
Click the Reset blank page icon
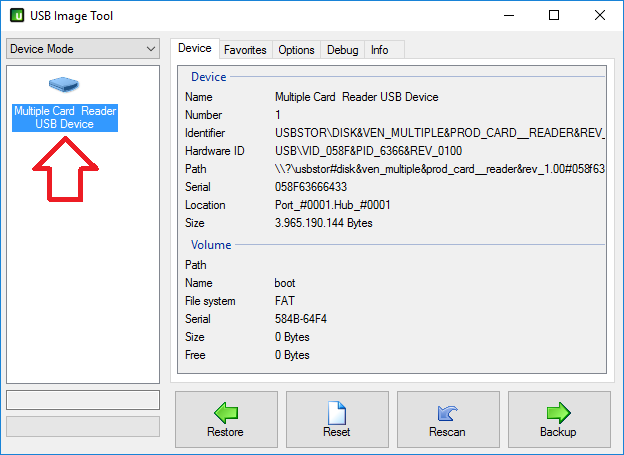pyautogui.click(x=337, y=413)
